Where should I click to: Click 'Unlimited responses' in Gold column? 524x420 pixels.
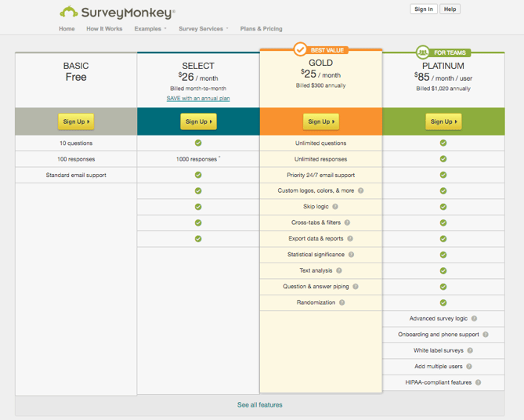click(321, 159)
